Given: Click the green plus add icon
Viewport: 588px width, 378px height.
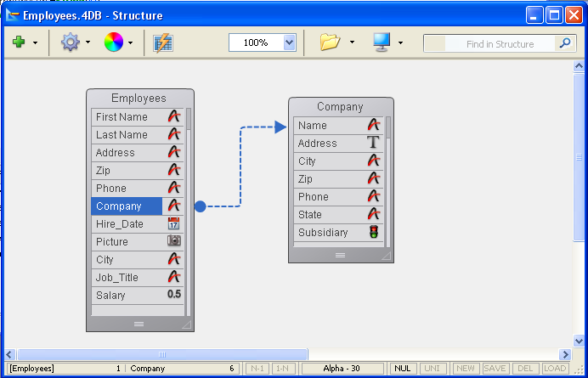Looking at the screenshot, I should point(19,42).
